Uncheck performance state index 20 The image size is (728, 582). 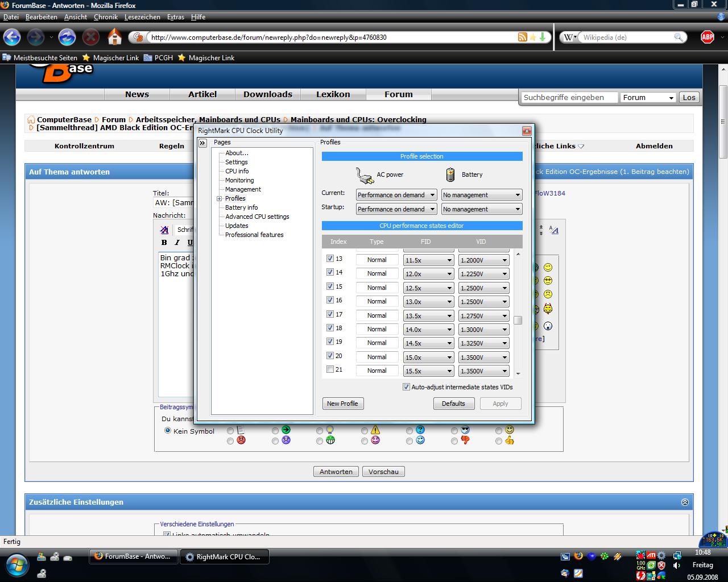(x=330, y=355)
